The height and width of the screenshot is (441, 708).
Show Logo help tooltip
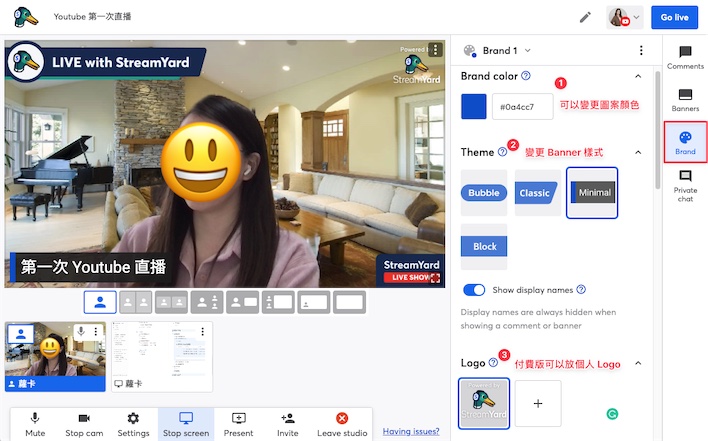[x=493, y=362]
